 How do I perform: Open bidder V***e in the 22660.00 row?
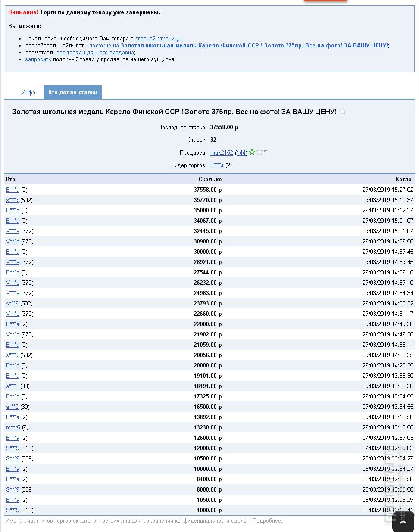tap(13, 314)
